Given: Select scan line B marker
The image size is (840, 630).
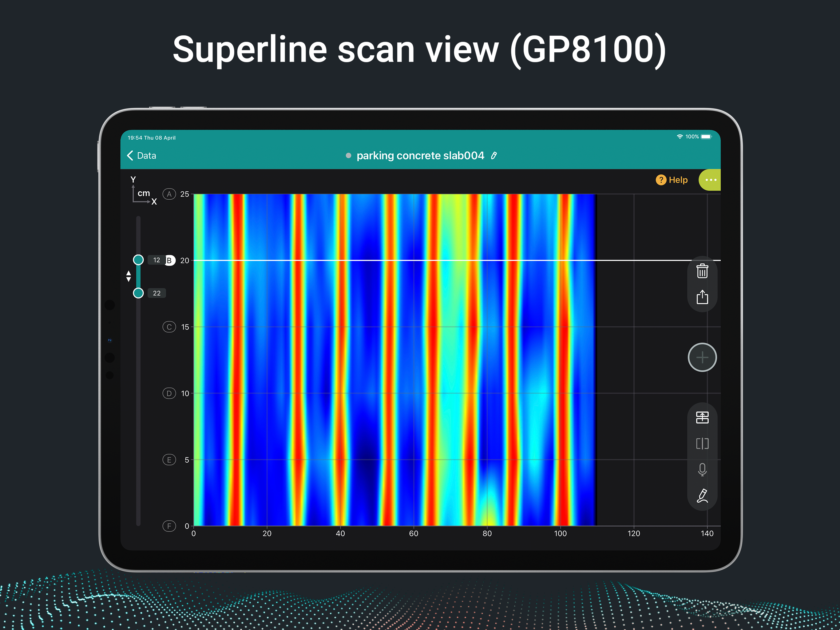Looking at the screenshot, I should click(x=169, y=260).
